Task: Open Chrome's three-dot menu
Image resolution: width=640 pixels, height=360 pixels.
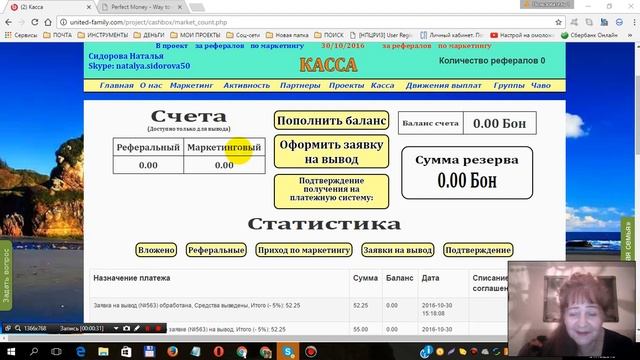Action: (x=634, y=22)
